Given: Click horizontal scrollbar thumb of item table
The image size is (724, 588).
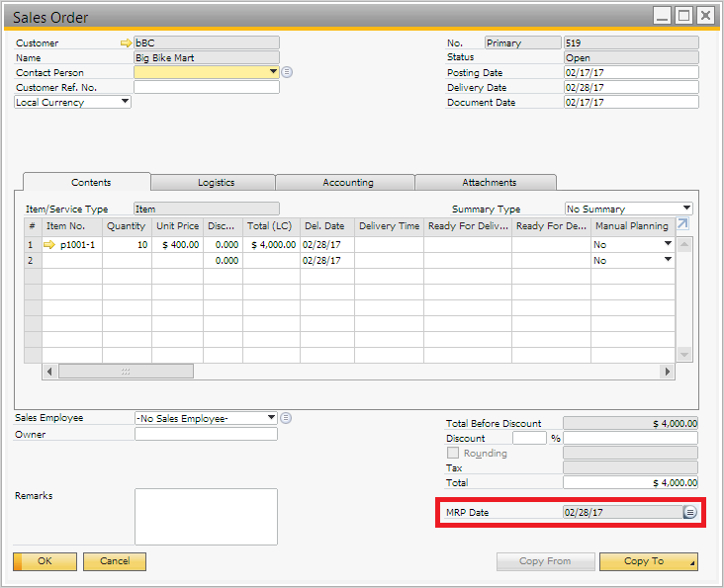Looking at the screenshot, I should click(x=126, y=372).
